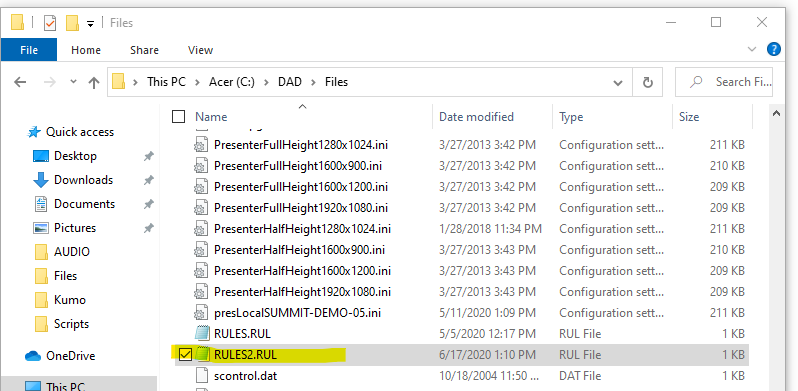Click the PresenterFullHeight1920x1080.ini file icon
798x391 pixels.
202,208
